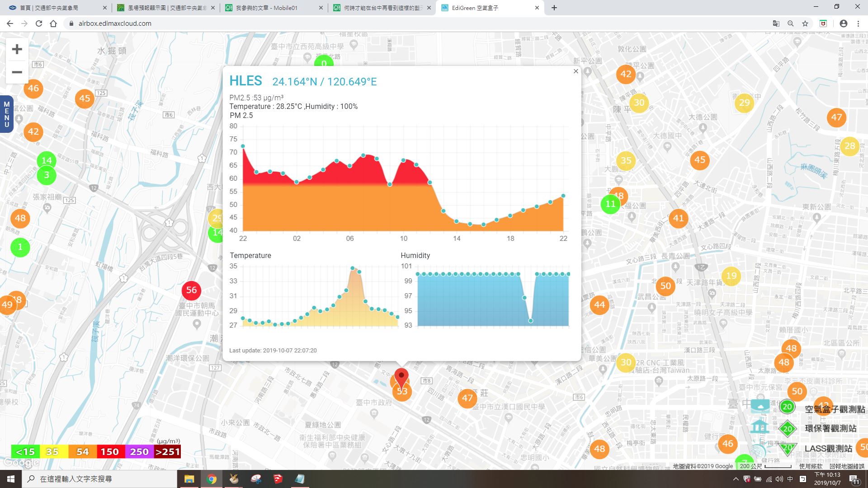Open 使用條款 terms link
Screen dimensions: 868x488
click(x=811, y=466)
